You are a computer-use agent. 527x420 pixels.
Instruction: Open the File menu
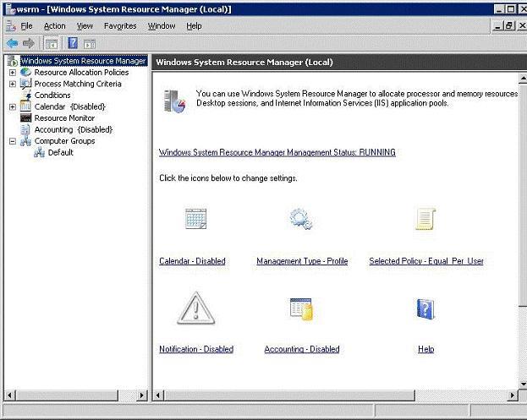[x=26, y=26]
